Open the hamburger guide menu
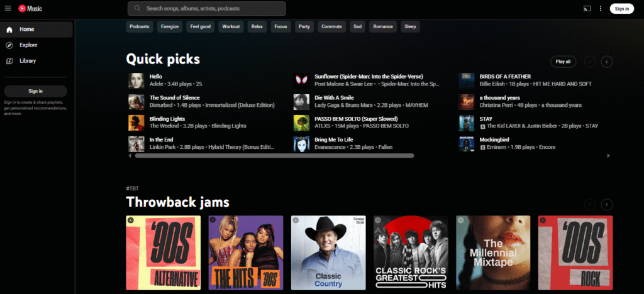This screenshot has width=644, height=294. [8, 8]
